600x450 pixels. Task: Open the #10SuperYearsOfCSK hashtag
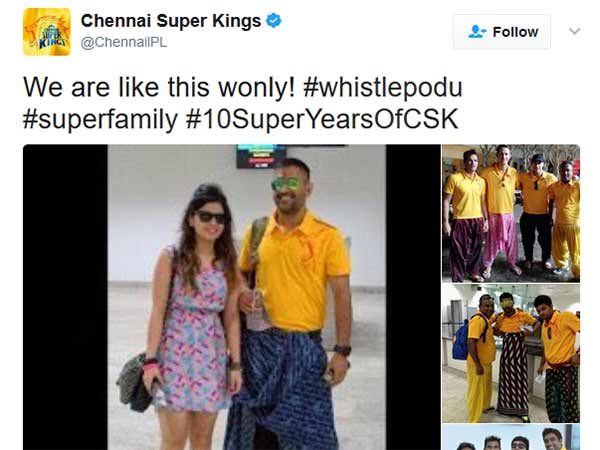[322, 119]
